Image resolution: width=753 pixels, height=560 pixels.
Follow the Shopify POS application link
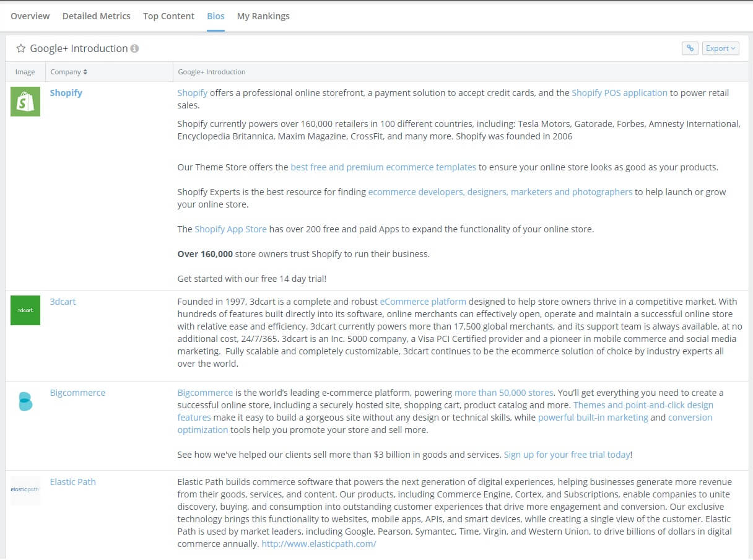click(619, 93)
